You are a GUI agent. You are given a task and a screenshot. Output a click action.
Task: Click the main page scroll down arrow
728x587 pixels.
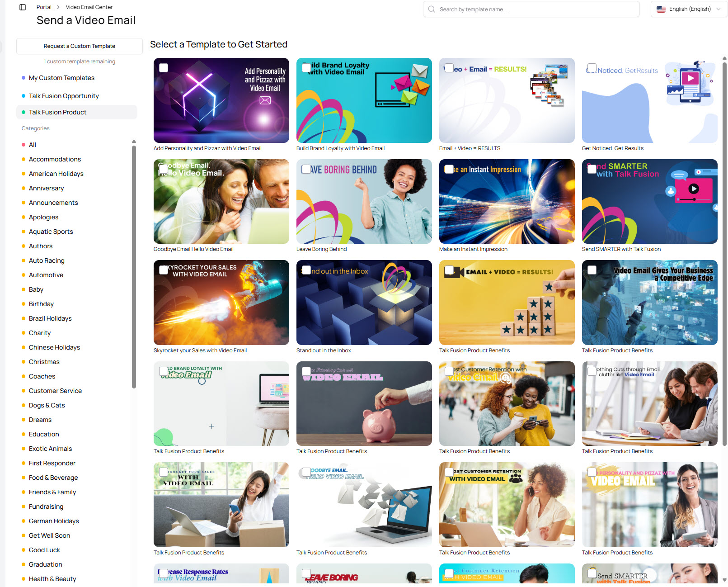pos(724,580)
